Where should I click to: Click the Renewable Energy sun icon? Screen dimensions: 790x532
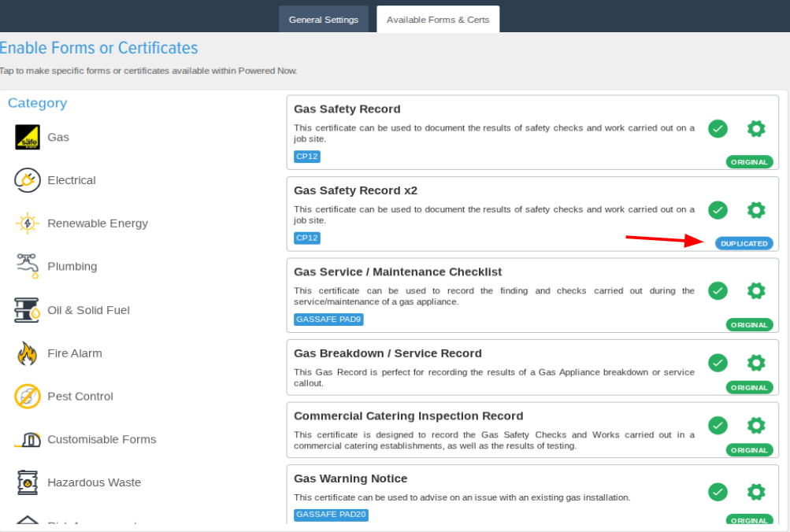point(27,224)
